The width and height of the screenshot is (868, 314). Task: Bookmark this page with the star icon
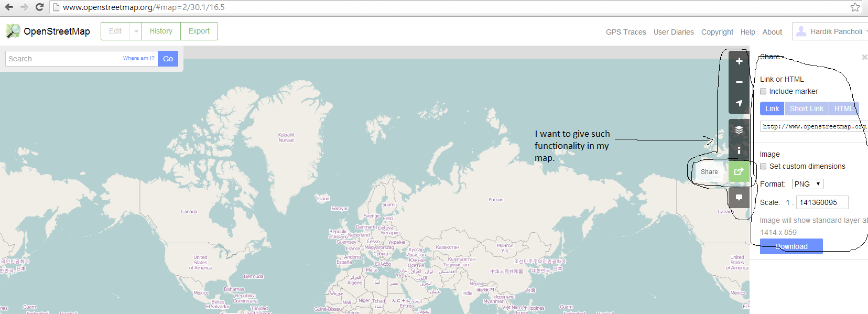855,7
